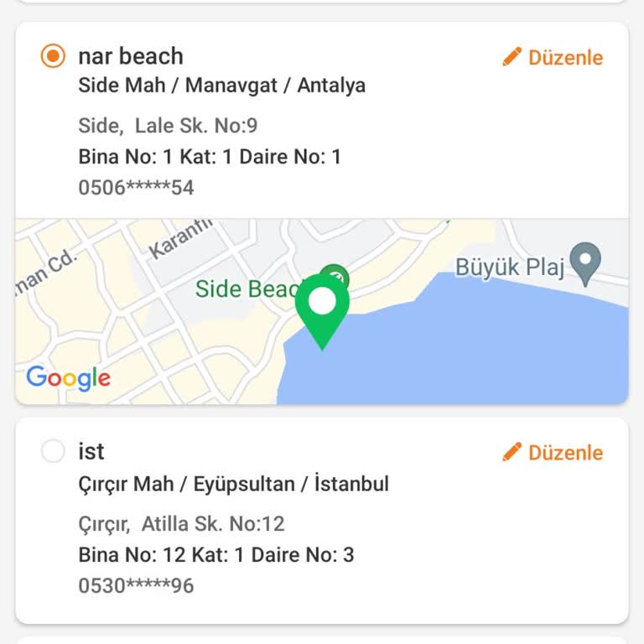Image resolution: width=644 pixels, height=644 pixels.
Task: Tap masked phone number 0506*****54
Action: pos(136,188)
